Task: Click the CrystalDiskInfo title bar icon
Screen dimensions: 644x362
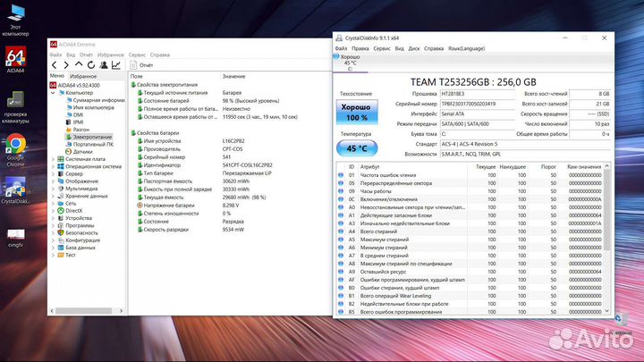Action: pyautogui.click(x=339, y=38)
